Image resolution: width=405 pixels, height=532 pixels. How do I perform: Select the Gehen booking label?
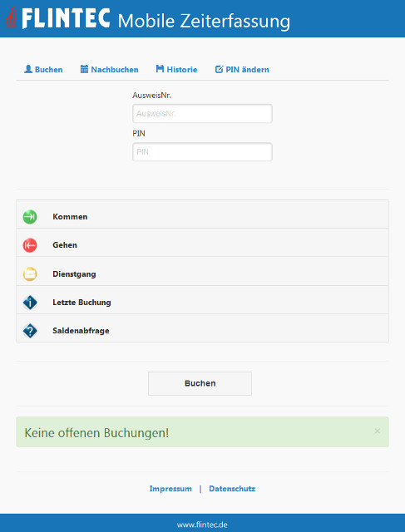tap(65, 245)
